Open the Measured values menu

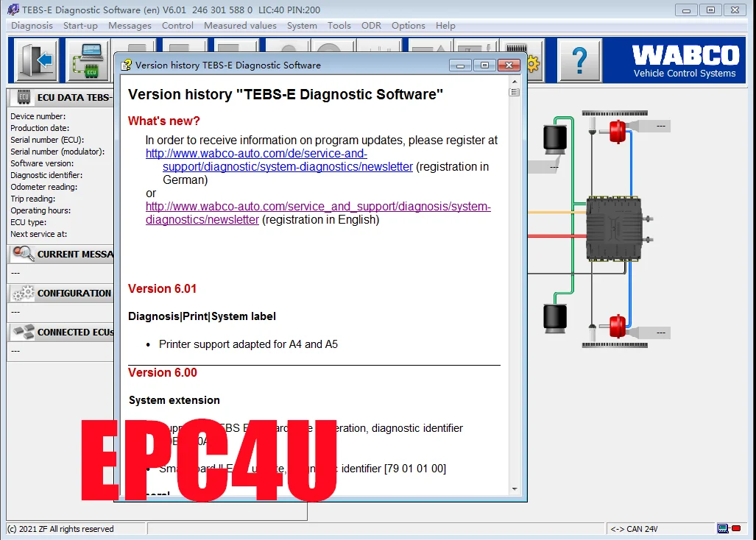pos(240,26)
